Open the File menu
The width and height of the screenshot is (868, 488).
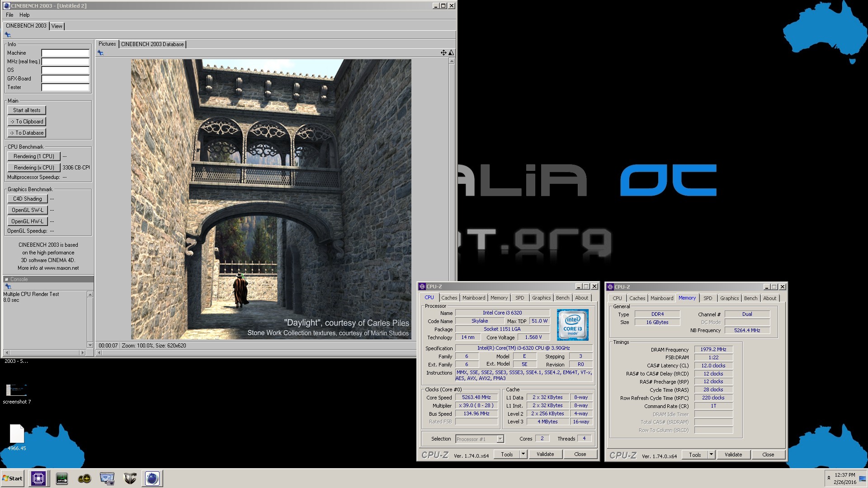point(9,15)
